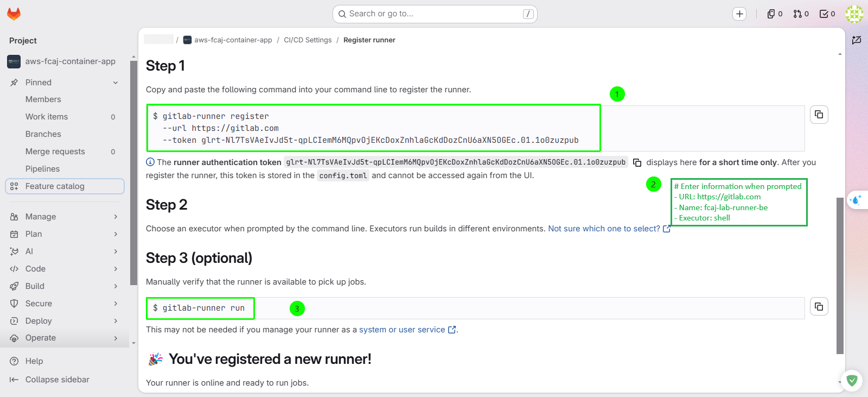
Task: Copy the gitlab-runner register command
Action: tap(819, 115)
